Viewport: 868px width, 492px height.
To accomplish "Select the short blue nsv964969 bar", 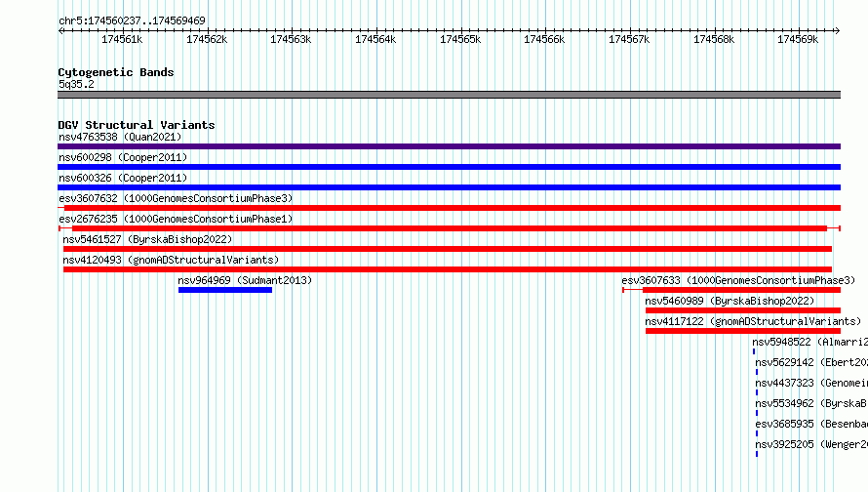I will [225, 290].
